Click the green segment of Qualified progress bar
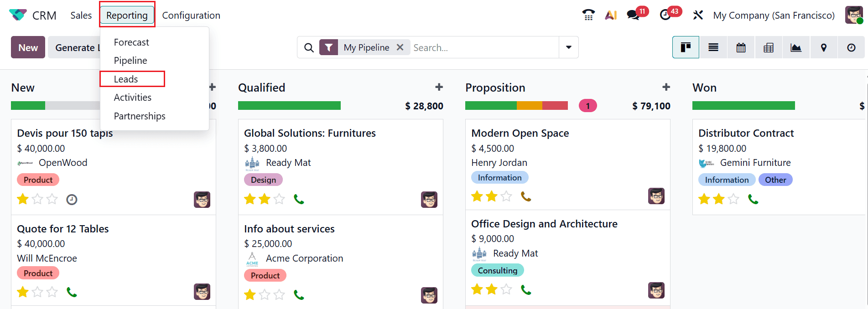Viewport: 868px width, 309px height. coord(289,106)
